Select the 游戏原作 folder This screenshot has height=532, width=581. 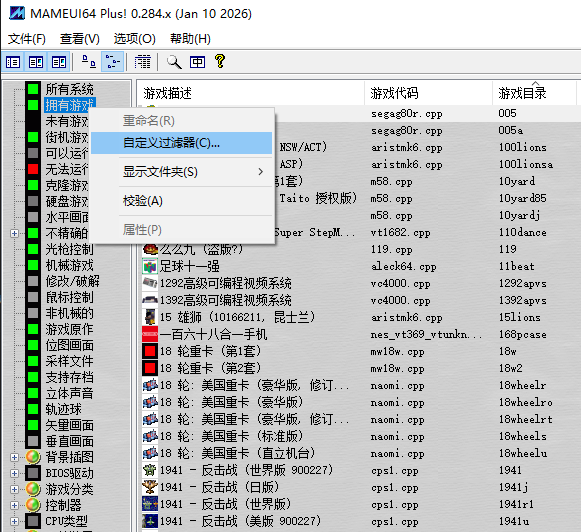(70, 329)
